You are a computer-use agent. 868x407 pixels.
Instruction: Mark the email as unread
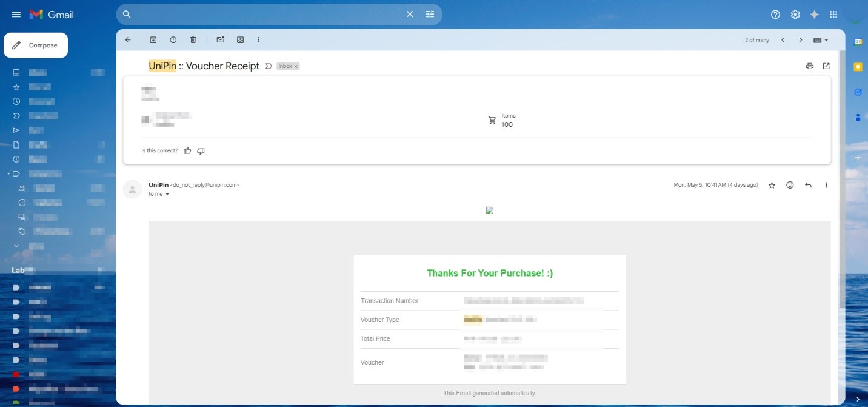pos(219,39)
